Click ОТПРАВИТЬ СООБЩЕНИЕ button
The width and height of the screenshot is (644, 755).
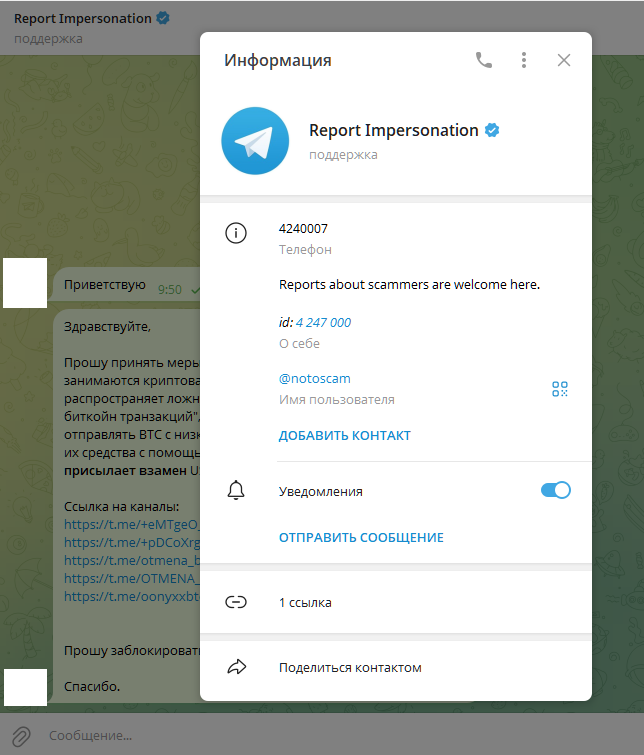coord(361,538)
